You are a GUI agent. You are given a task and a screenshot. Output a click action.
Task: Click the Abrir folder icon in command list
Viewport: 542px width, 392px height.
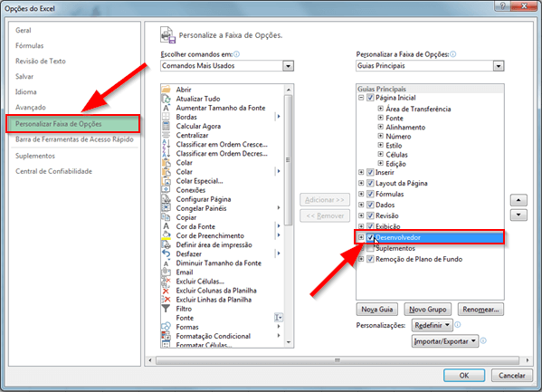[x=166, y=90]
